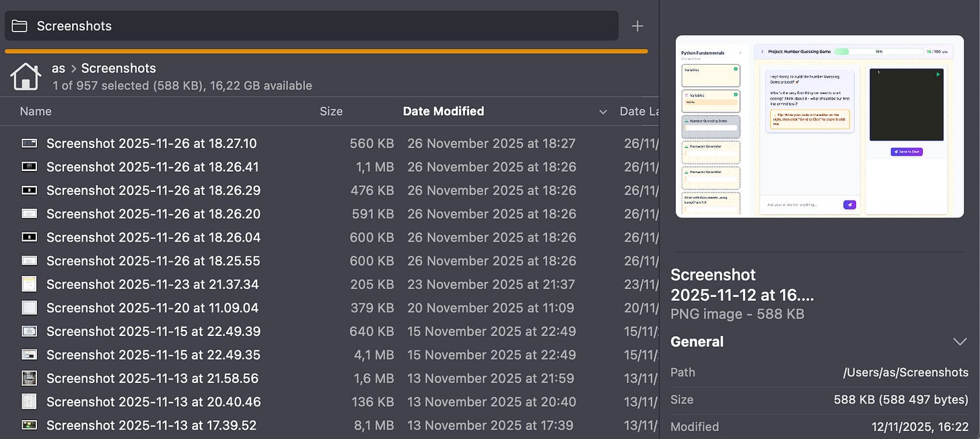This screenshot has width=980, height=439.
Task: Click the date 13 November 2025 at 21:59
Action: coord(491,378)
